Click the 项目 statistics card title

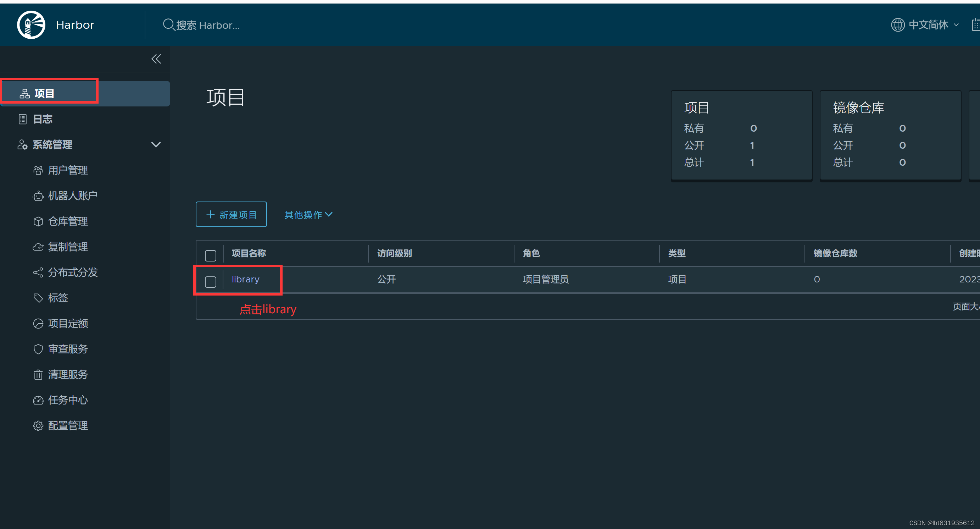(697, 108)
